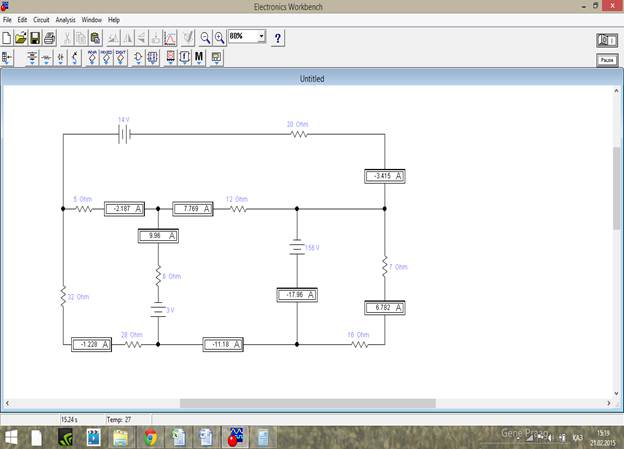
Task: Zoom out of the circuit
Action: 205,38
